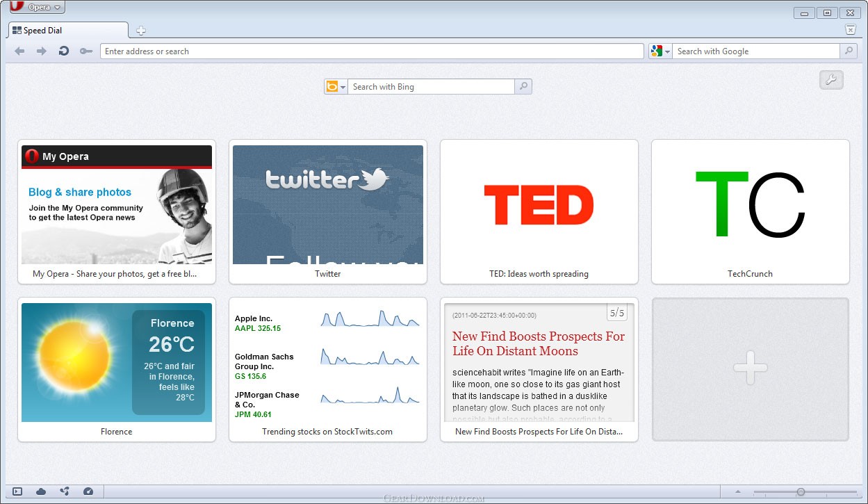Click the TechCrunch caption text
Screen dimensions: 868x504
coord(750,274)
